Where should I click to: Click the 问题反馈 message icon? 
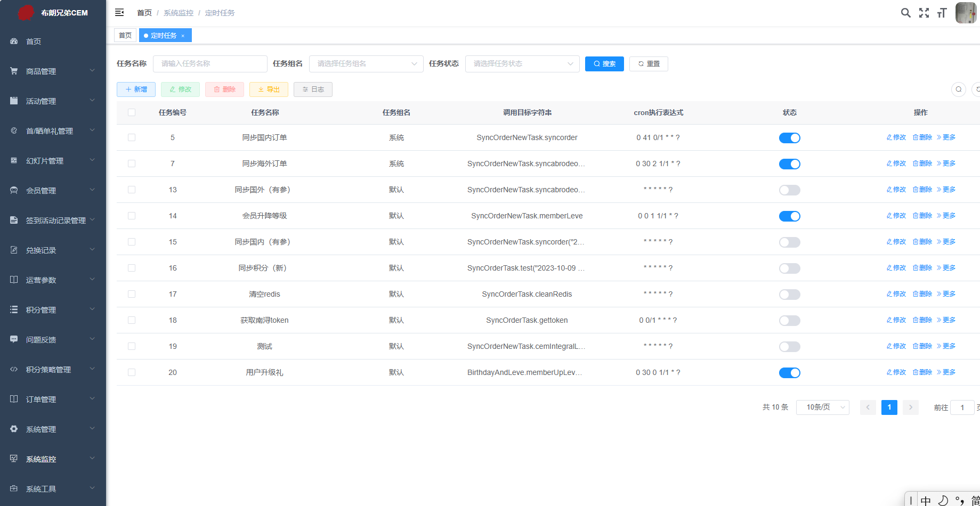(x=14, y=339)
